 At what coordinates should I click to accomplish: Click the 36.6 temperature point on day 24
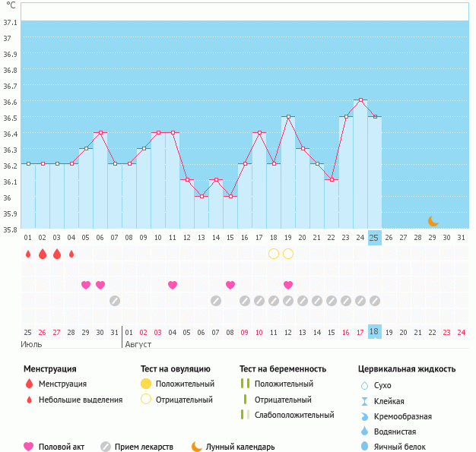360,100
